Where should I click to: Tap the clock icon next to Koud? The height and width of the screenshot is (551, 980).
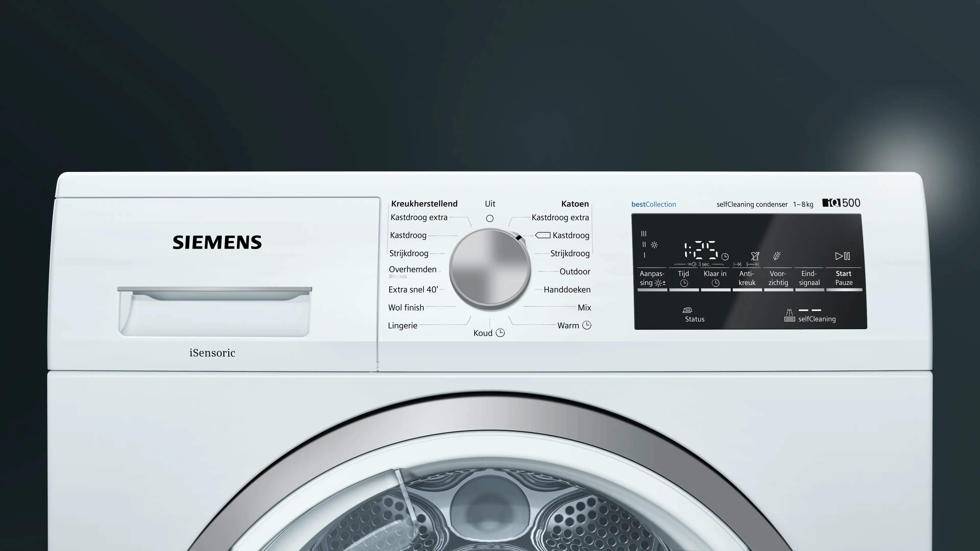point(500,333)
